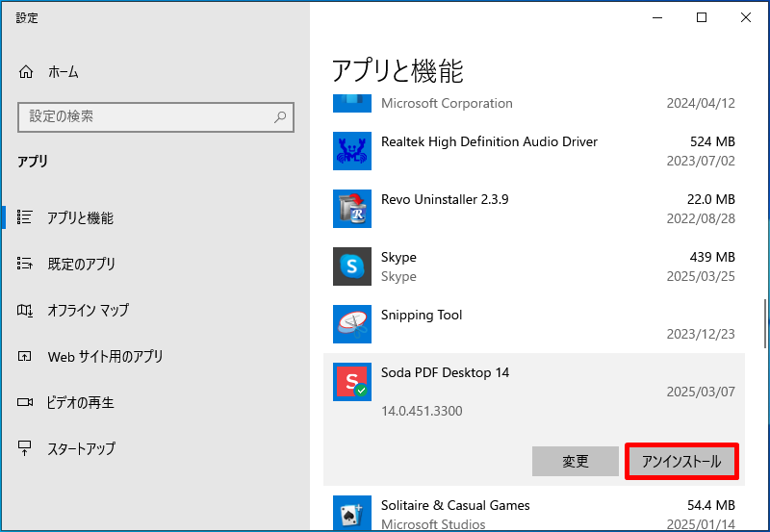Click the Revo Uninstaller app icon
Image resolution: width=770 pixels, height=532 pixels.
pos(351,209)
